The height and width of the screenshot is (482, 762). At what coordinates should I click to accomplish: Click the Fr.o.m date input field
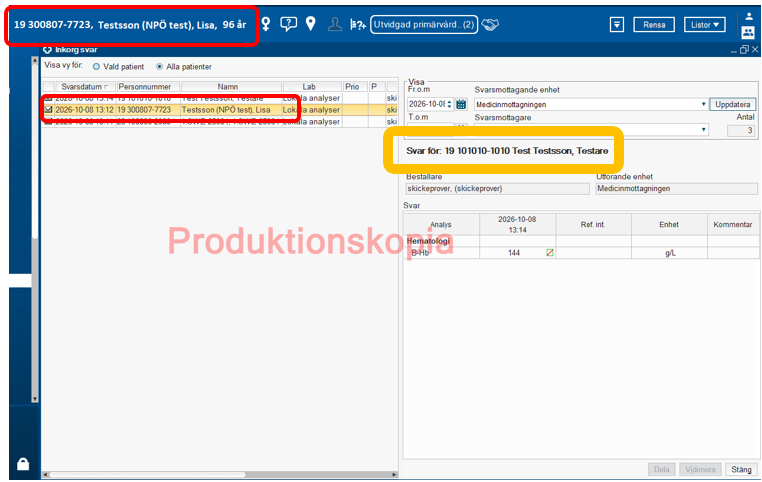(427, 104)
